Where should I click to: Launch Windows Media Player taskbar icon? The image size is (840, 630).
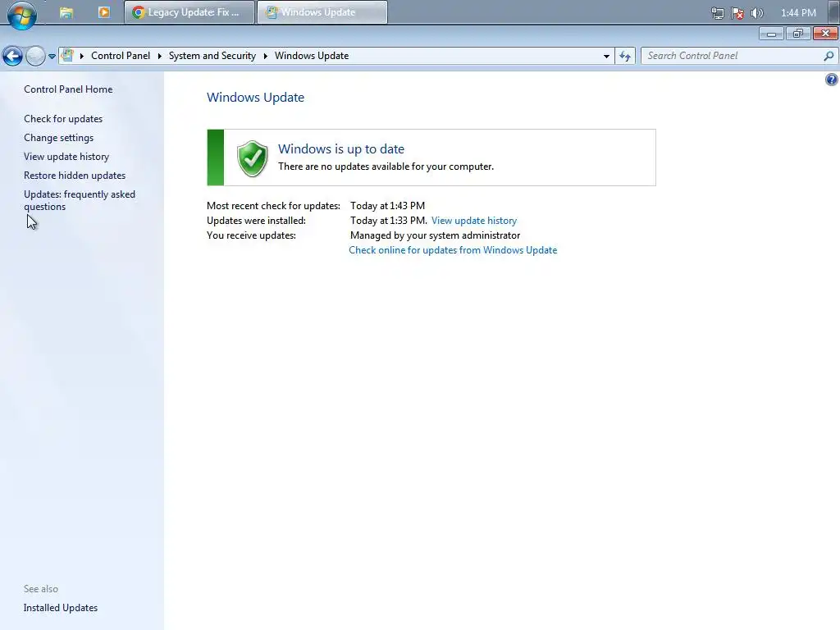point(104,12)
